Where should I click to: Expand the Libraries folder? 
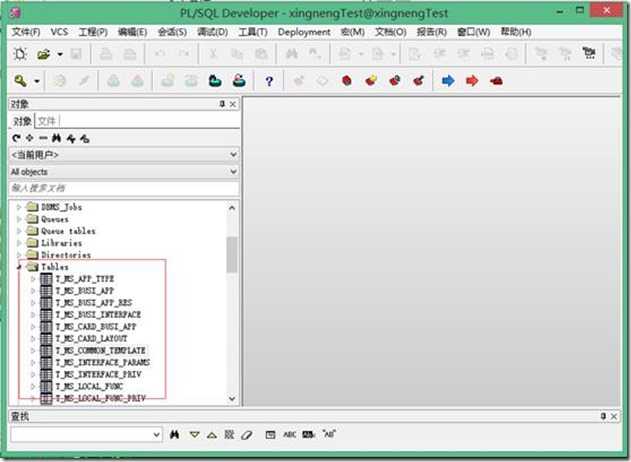(19, 243)
